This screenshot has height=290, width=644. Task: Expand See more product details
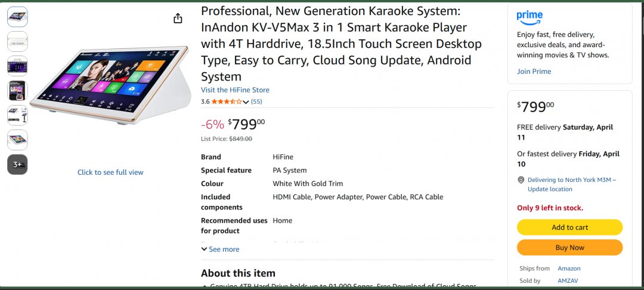coord(221,249)
